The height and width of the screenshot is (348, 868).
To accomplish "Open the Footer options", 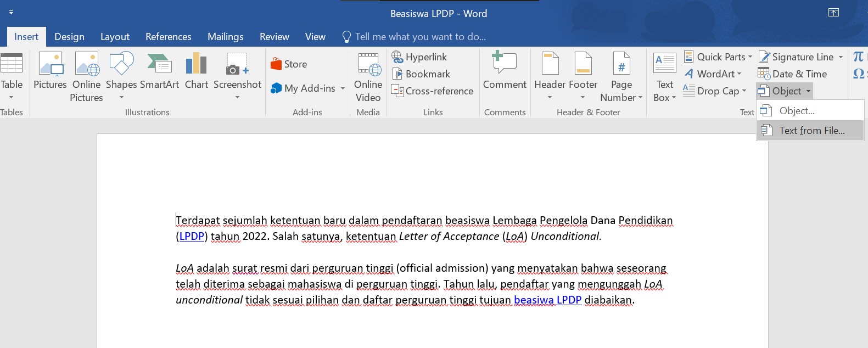I will [x=583, y=77].
